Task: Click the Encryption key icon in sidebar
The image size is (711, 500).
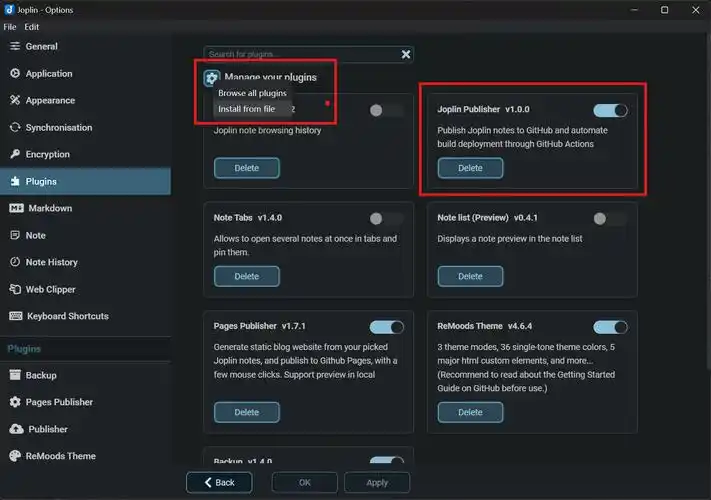Action: coord(15,155)
